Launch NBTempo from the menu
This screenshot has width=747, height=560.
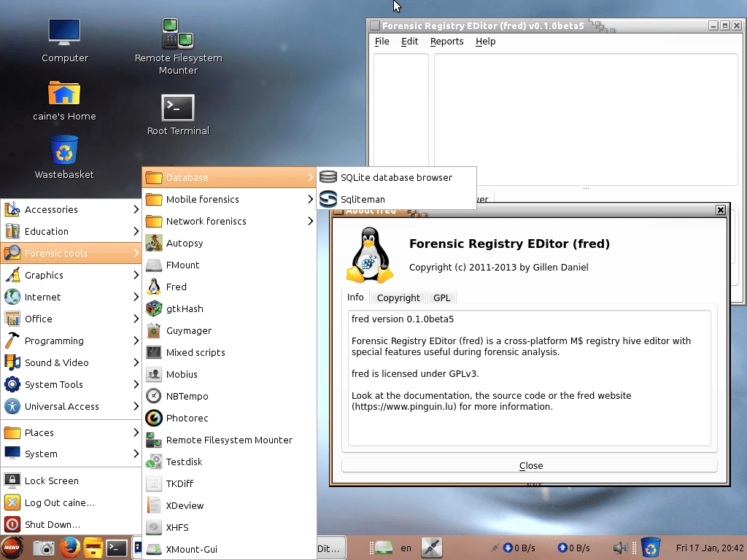point(229,396)
